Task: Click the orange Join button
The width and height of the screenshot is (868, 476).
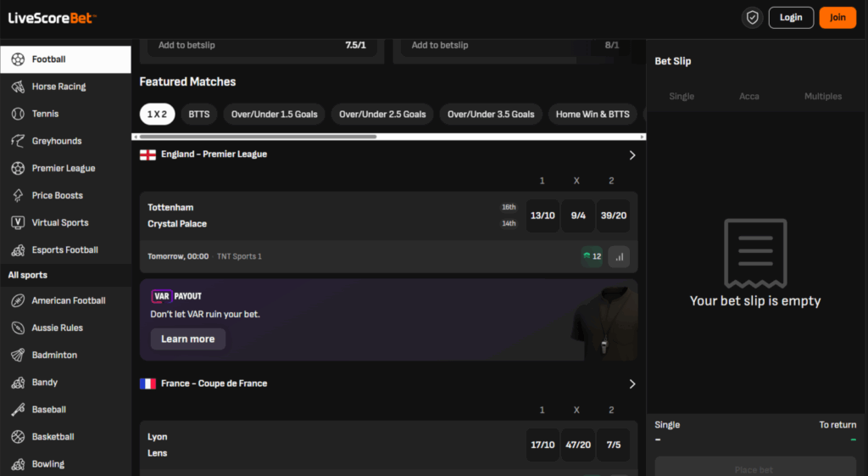Action: point(837,18)
